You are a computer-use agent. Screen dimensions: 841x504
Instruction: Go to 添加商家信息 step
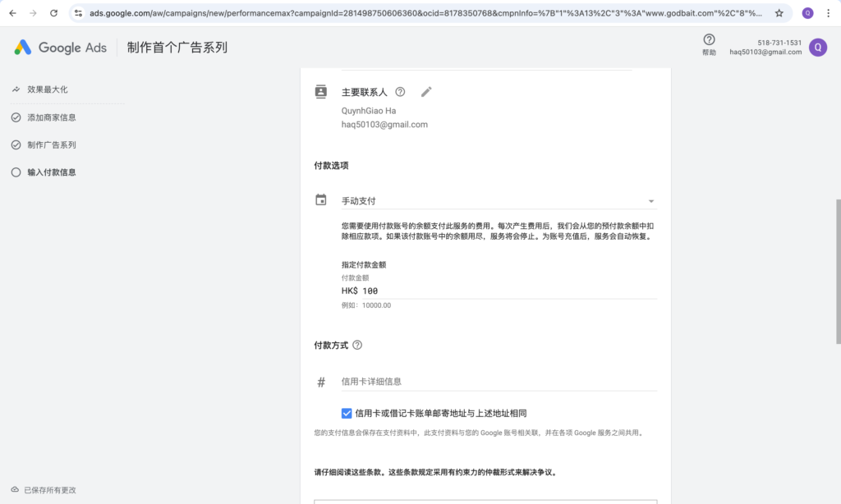(51, 117)
